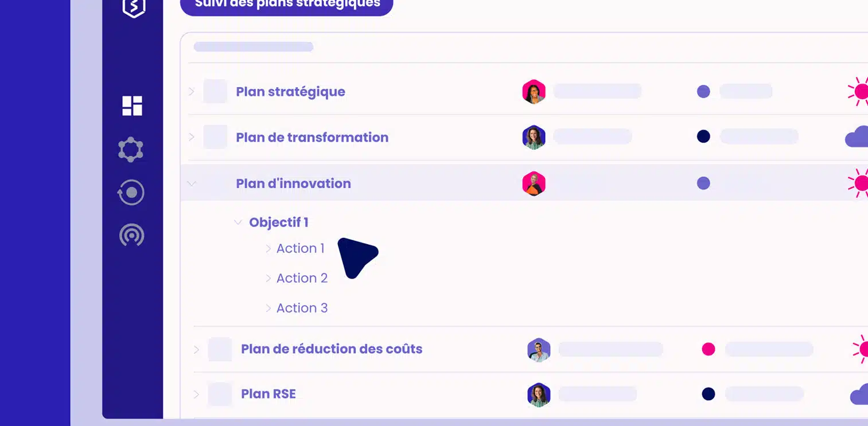Open the Action 3 item
This screenshot has height=426, width=868.
click(302, 308)
